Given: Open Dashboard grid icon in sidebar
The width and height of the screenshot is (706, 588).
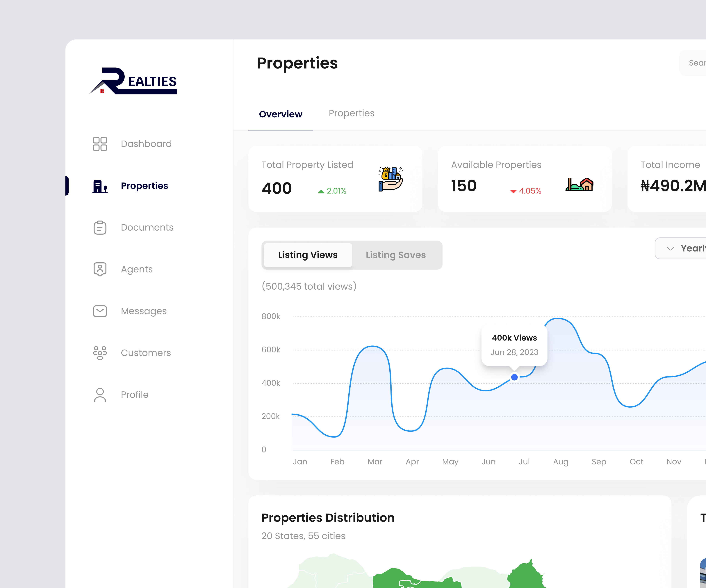Looking at the screenshot, I should [100, 144].
